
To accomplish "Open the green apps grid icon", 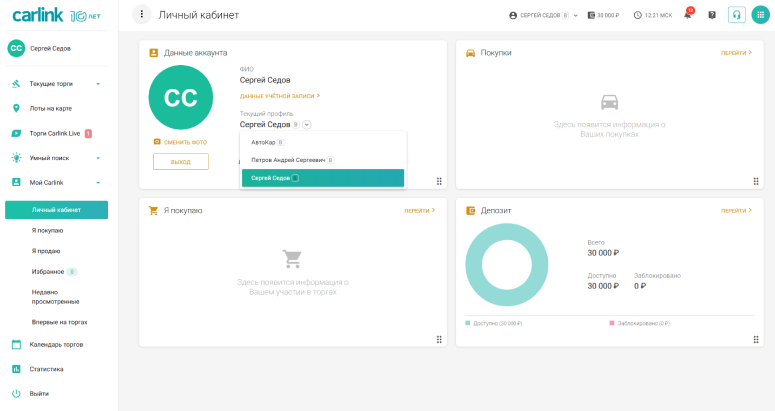I will 759,15.
